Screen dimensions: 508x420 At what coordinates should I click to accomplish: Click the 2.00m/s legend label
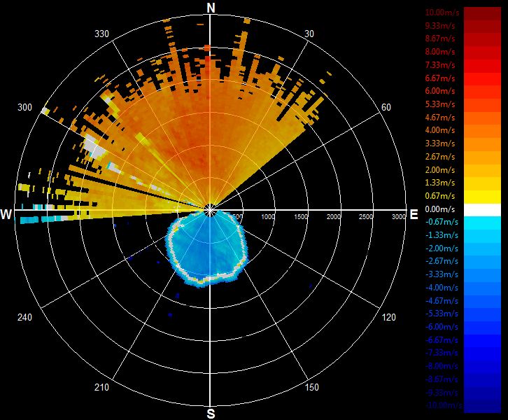tap(440, 170)
